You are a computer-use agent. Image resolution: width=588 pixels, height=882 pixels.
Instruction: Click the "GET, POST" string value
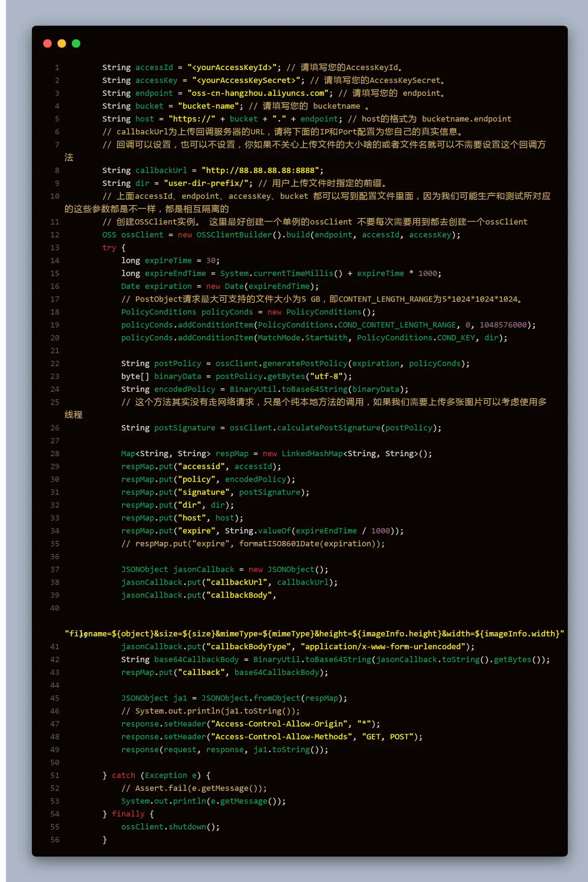(388, 737)
